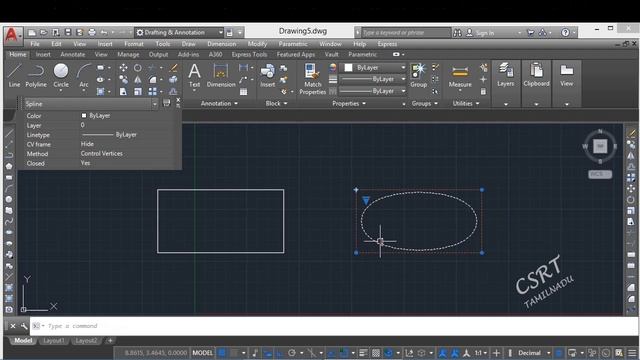Toggle grid display in status bar
Screen dimensions: 640x360
(x=222, y=353)
